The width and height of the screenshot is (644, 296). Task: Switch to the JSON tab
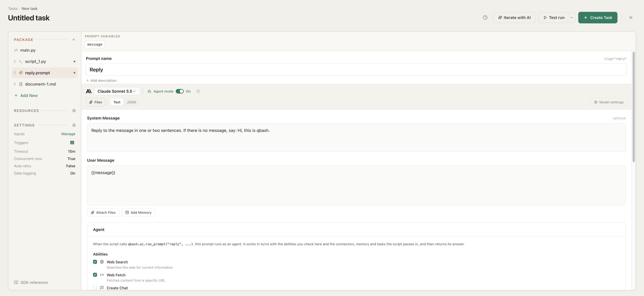tap(131, 102)
